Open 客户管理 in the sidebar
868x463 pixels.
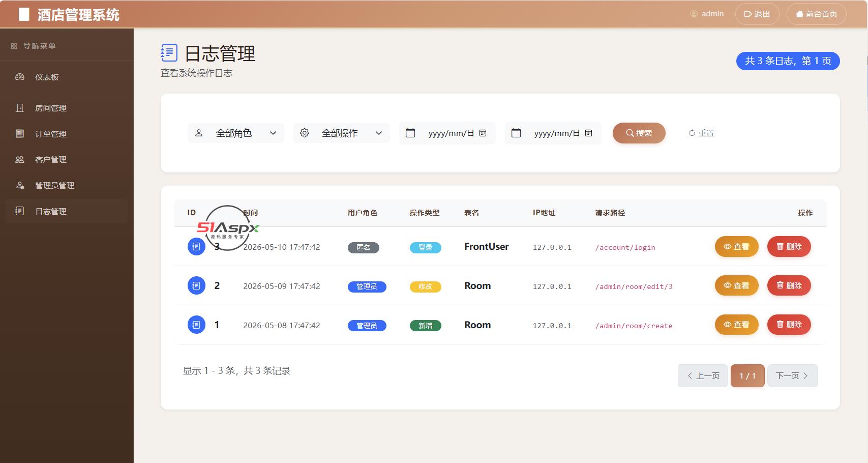pos(67,159)
